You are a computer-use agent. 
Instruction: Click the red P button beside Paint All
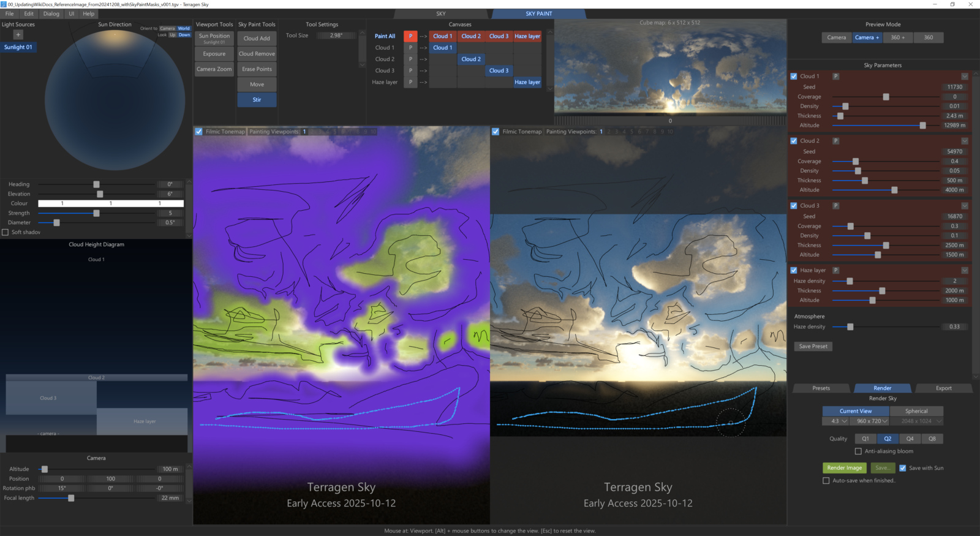tap(410, 36)
